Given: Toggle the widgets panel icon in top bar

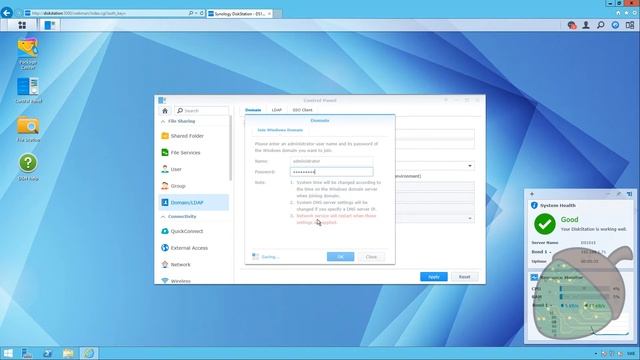Looking at the screenshot, I should tap(630, 25).
